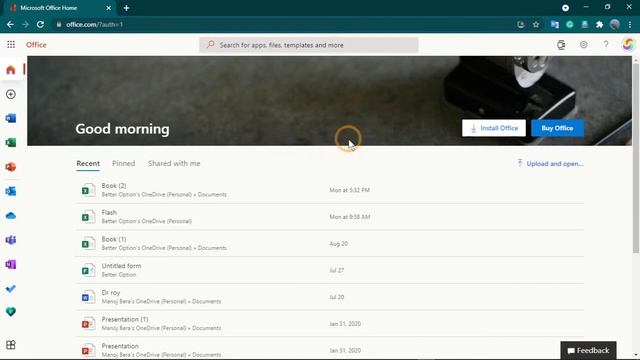
Task: Open Outlook from the sidebar
Action: 11,191
